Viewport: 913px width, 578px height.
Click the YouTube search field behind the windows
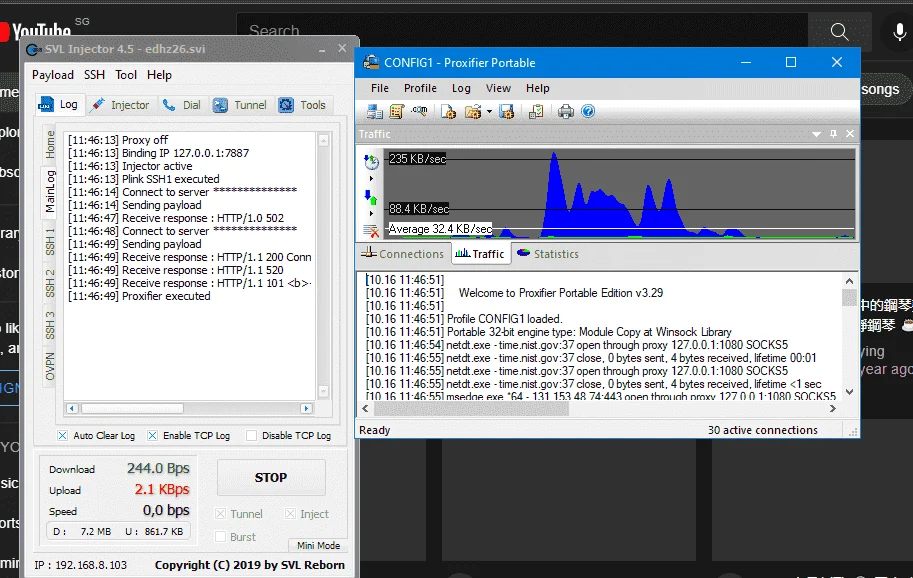pos(522,30)
